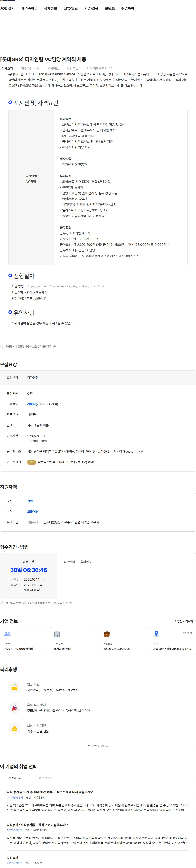The height and width of the screenshot is (868, 196).
Task: Click the 신입 experience value
Action: [x=30, y=501]
